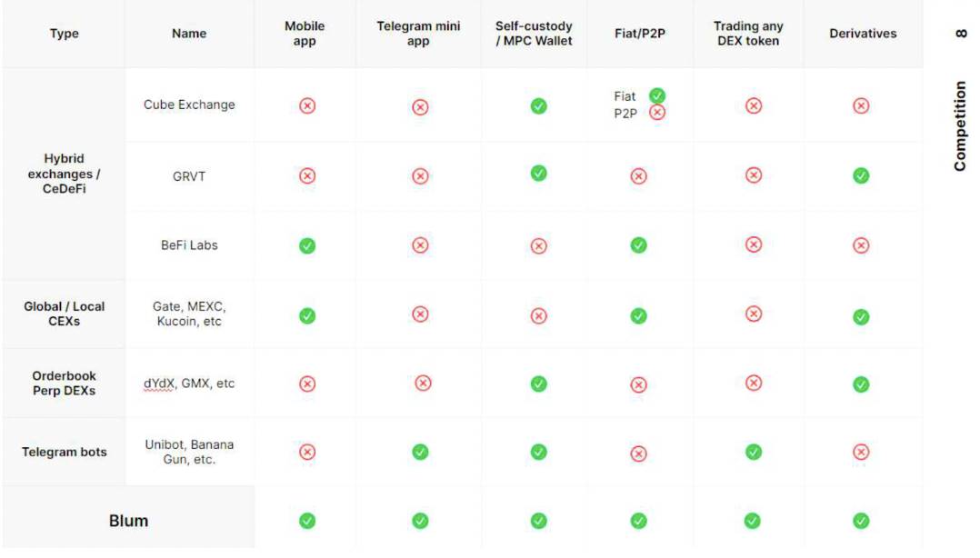Click the dYdX, GMX, etc name cell

[x=189, y=384]
